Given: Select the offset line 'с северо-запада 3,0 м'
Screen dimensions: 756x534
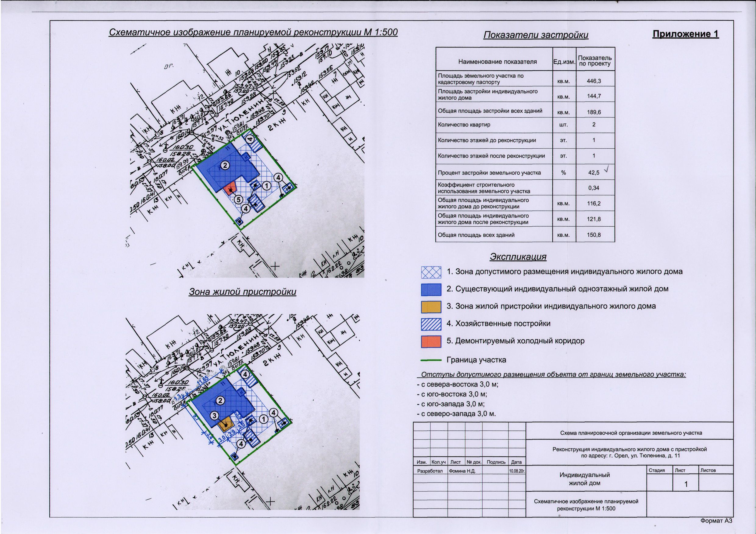Looking at the screenshot, I should click(456, 414).
